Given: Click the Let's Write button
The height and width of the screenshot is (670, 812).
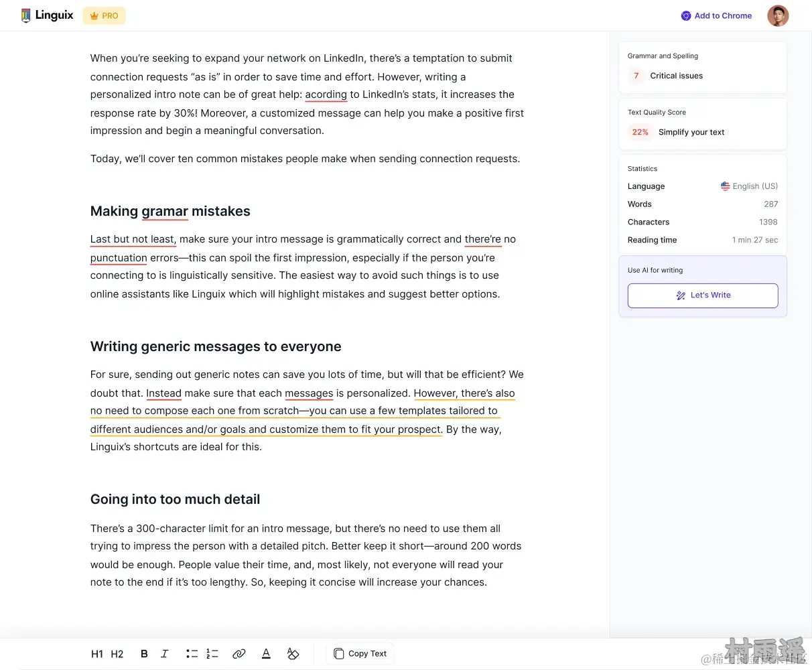Looking at the screenshot, I should click(703, 295).
